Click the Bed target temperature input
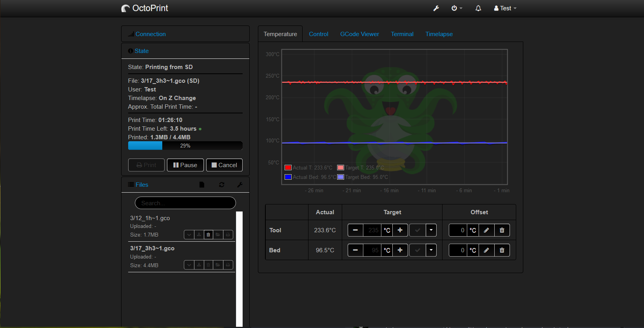The height and width of the screenshot is (328, 644). point(372,250)
